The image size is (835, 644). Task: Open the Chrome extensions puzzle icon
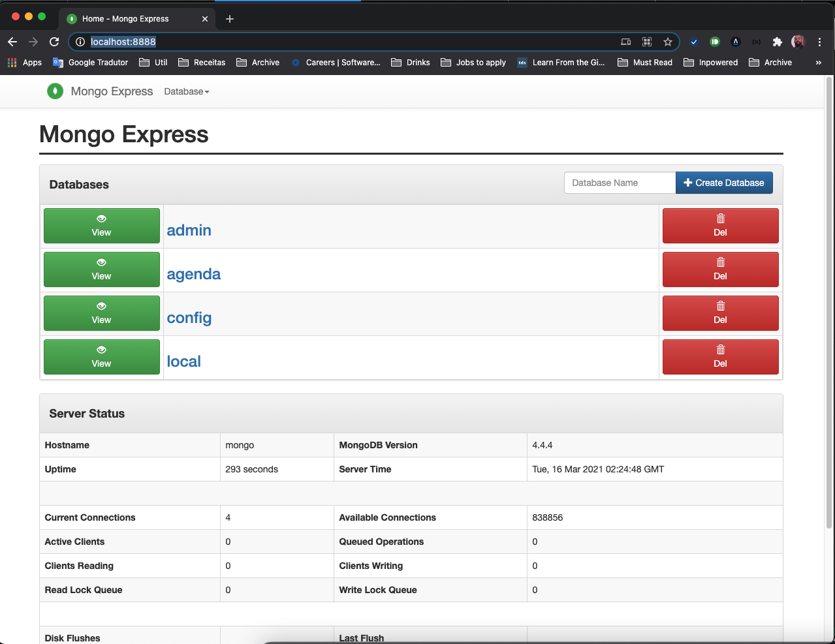point(777,42)
